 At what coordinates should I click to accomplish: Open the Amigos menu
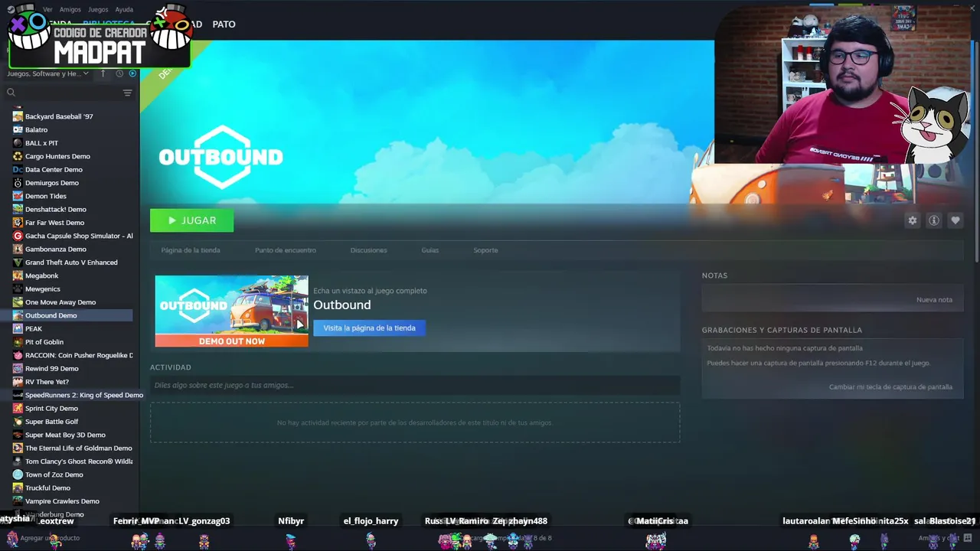coord(70,9)
